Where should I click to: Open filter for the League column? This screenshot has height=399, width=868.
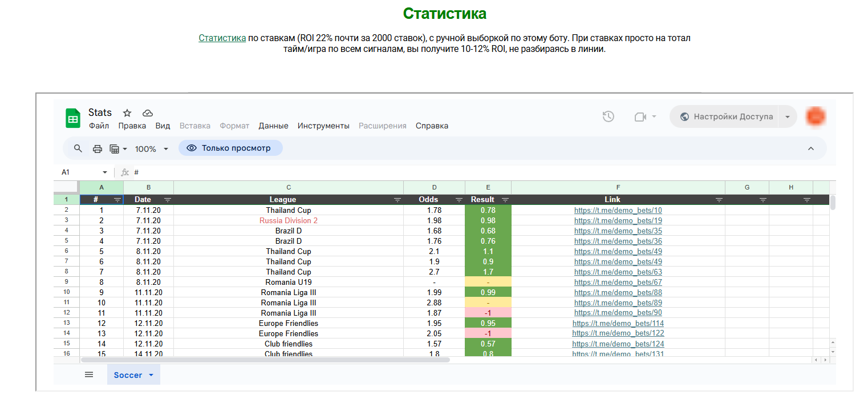(x=397, y=200)
